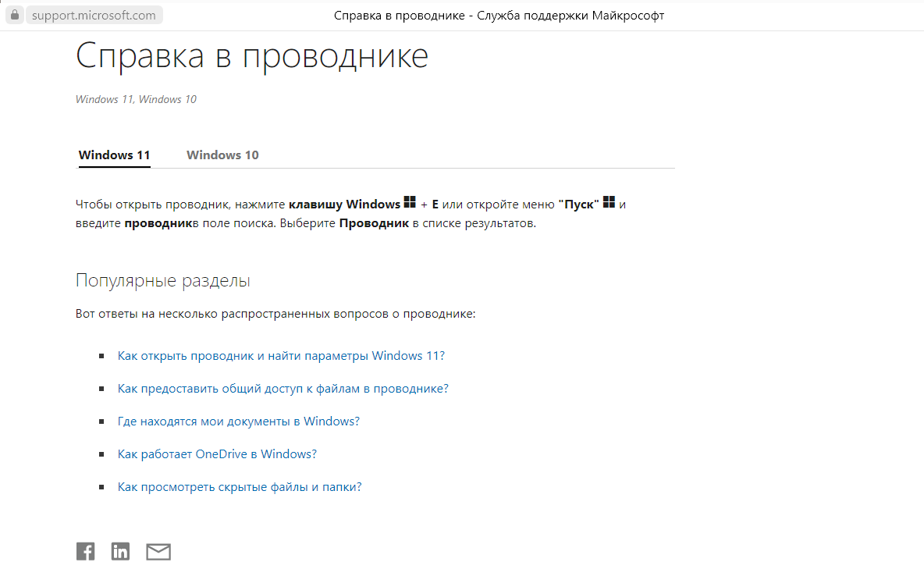Switch to the Windows 11 tab
This screenshot has width=924, height=562.
(114, 155)
